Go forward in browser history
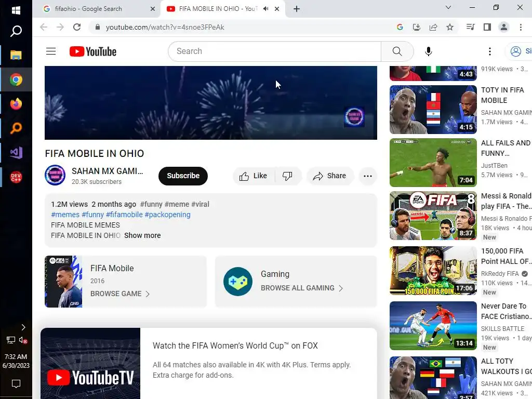 [60, 27]
